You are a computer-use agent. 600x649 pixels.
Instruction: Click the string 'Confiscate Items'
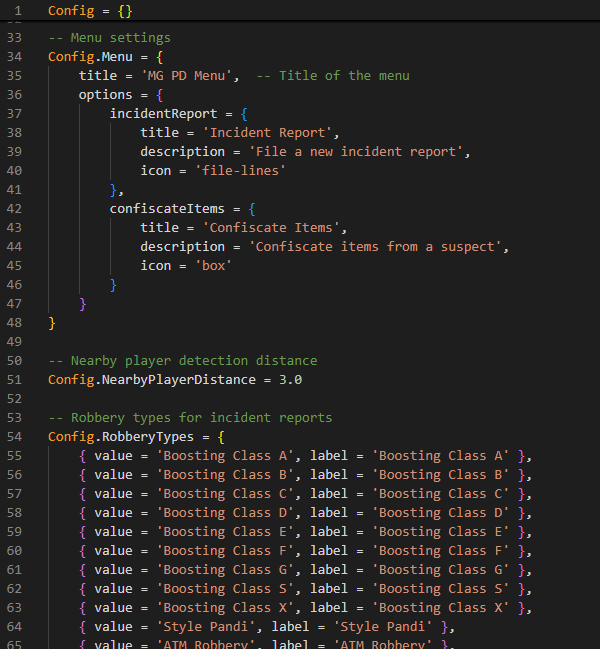click(x=271, y=228)
